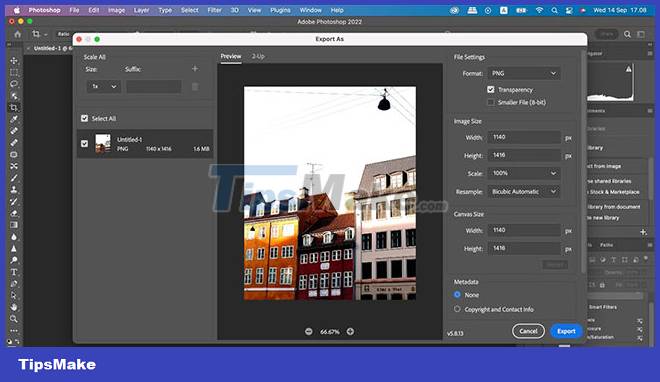The width and height of the screenshot is (660, 382).
Task: Select the Untitled-1 asset thumbnail
Action: tap(103, 143)
